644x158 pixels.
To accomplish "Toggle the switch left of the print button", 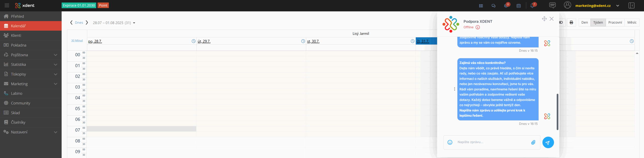I will [561, 23].
